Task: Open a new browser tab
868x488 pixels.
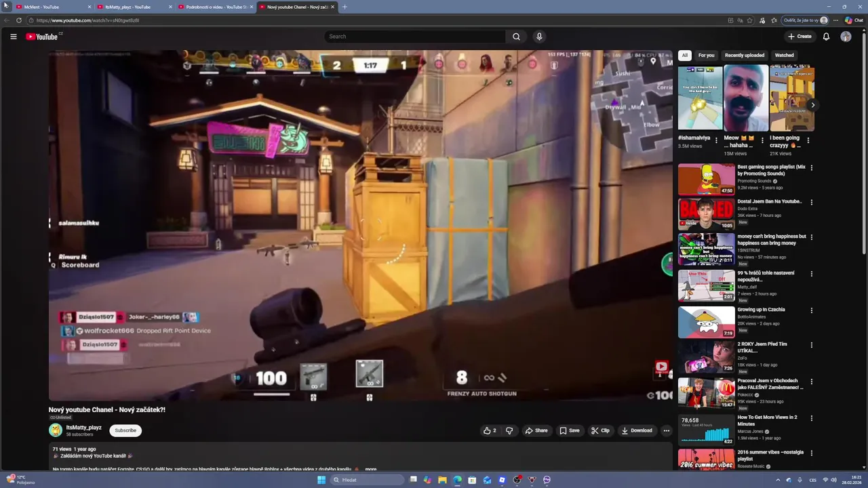Action: tap(344, 7)
